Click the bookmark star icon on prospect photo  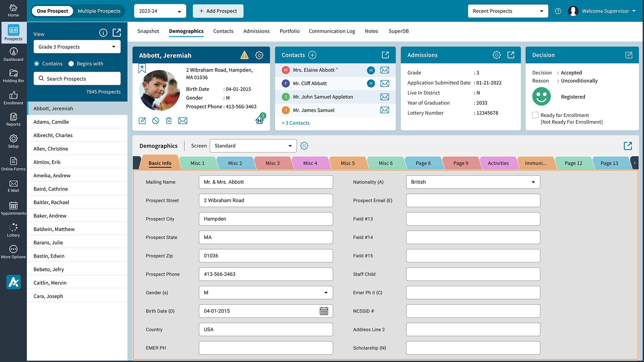click(142, 68)
